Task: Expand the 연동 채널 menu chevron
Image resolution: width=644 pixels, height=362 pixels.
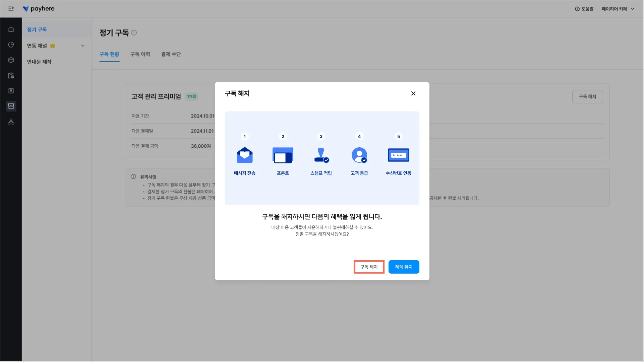Action: click(83, 46)
